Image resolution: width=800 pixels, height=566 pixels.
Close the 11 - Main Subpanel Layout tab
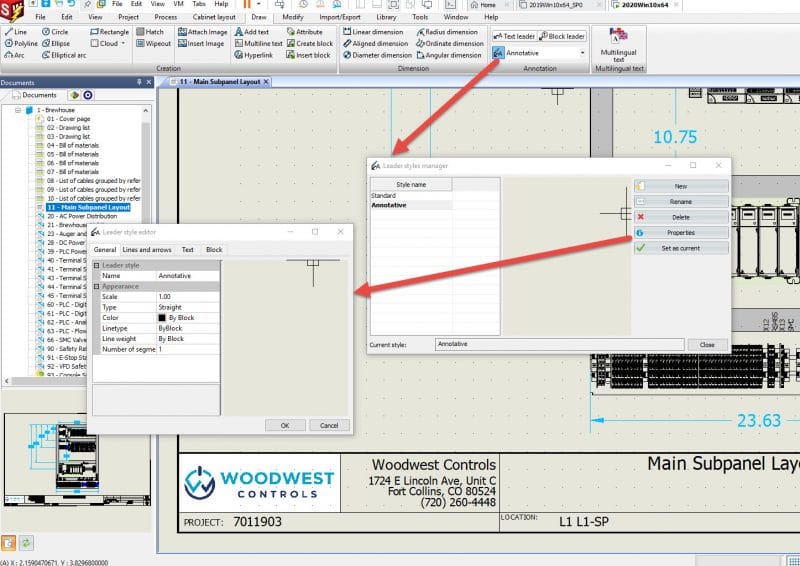click(x=266, y=82)
